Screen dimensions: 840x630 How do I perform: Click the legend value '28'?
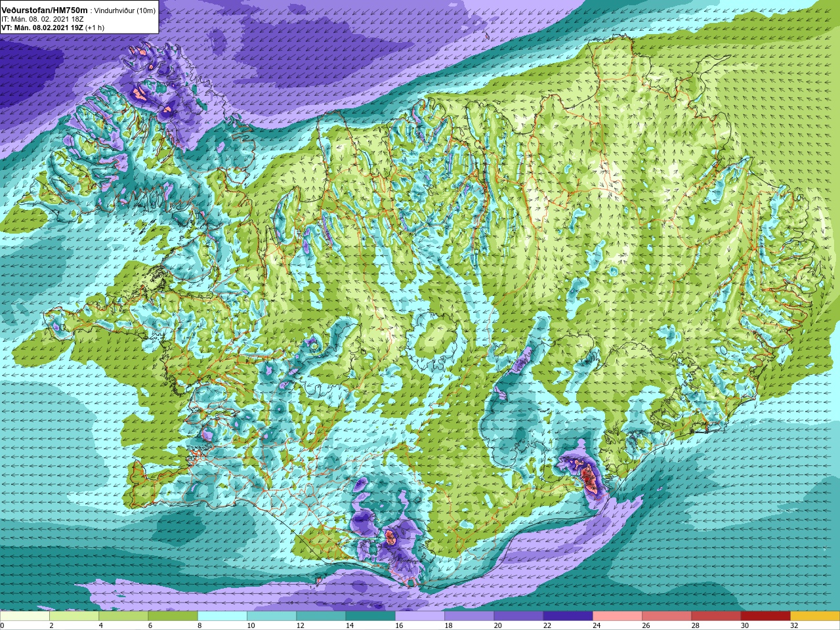click(x=696, y=625)
